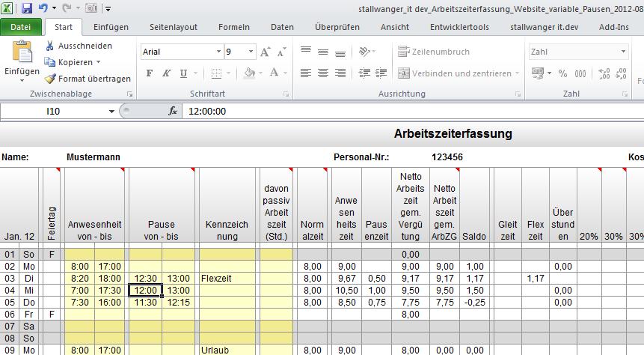
Task: Click the Undo arrow icon
Action: (43, 7)
